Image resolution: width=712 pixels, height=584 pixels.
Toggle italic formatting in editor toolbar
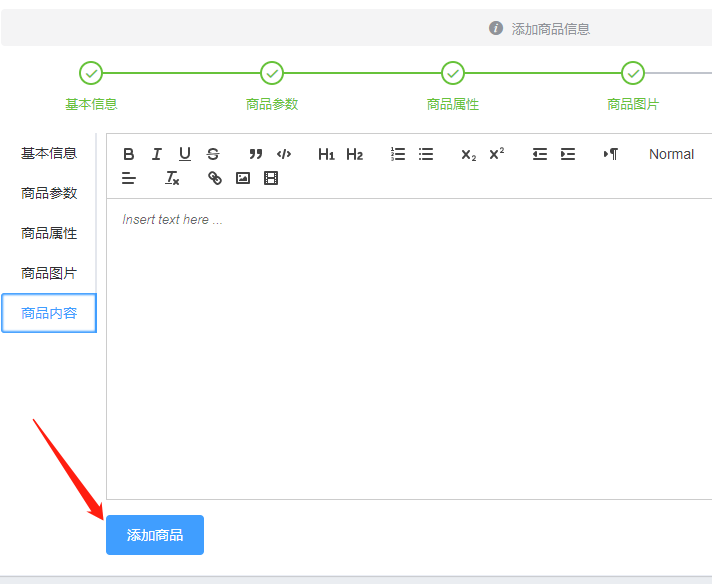pos(157,154)
